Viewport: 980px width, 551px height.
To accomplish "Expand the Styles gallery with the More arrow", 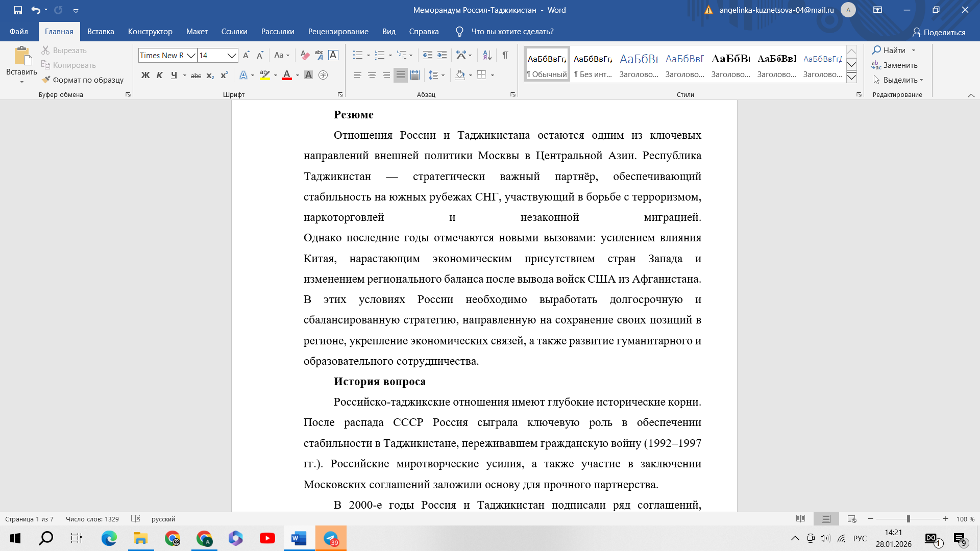I will pos(851,77).
